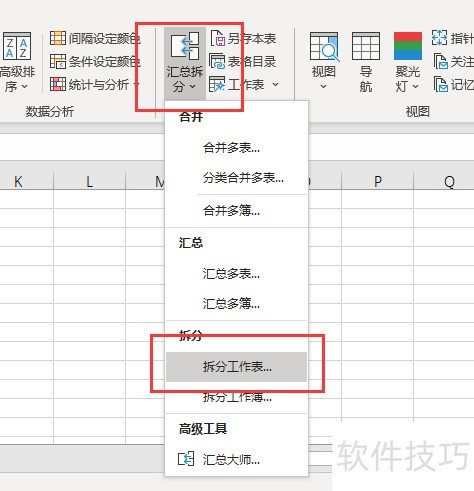Choose 拆分工作簿... from the menu

236,397
